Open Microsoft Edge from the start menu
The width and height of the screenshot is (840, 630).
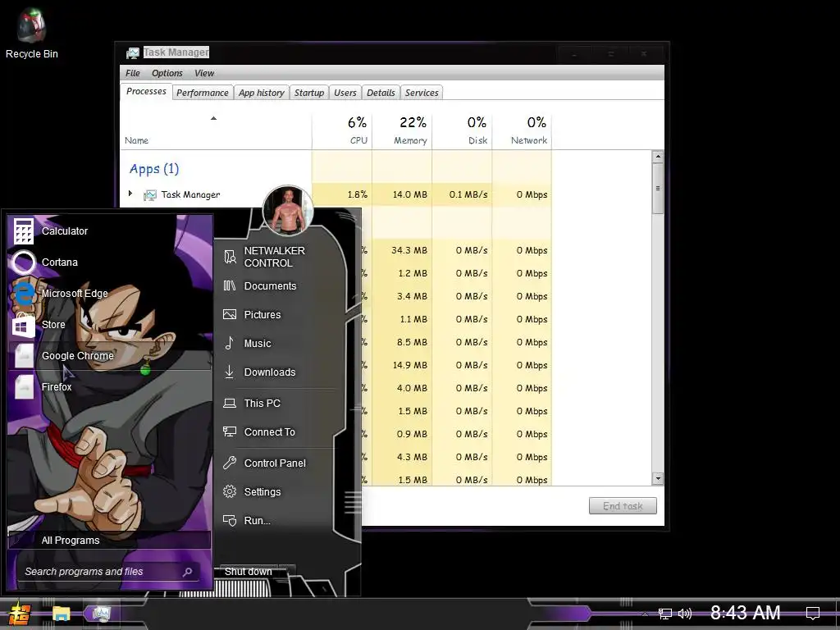tap(110, 293)
